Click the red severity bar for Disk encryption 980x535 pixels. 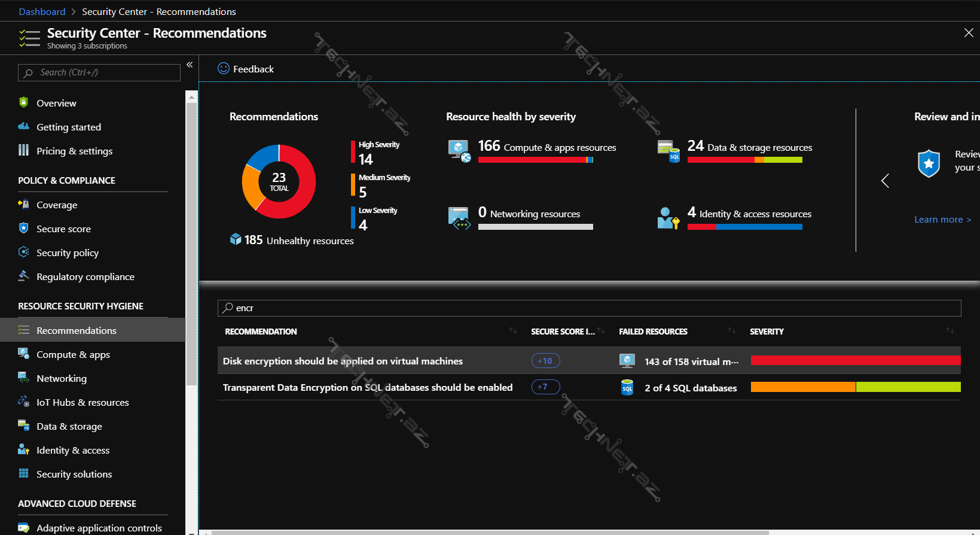click(855, 360)
